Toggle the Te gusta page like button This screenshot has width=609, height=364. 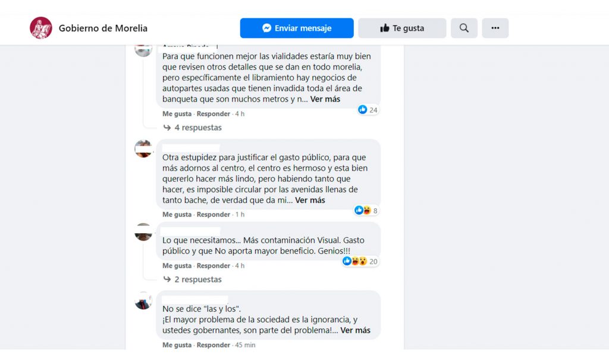point(402,28)
